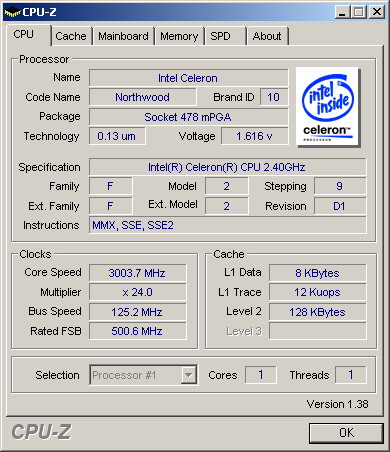The image size is (390, 452).
Task: Click the Instructions field MMX, SSE, SSE2
Action: pos(227,225)
